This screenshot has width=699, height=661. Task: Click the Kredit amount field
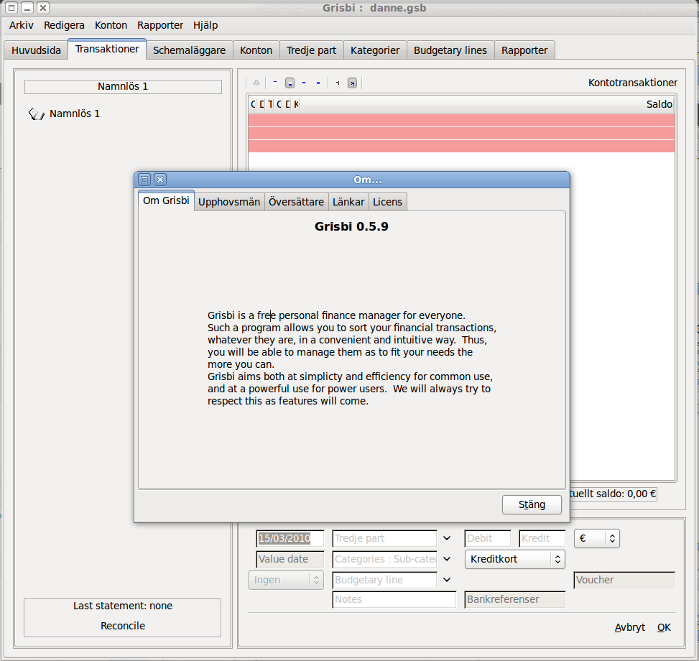click(542, 538)
